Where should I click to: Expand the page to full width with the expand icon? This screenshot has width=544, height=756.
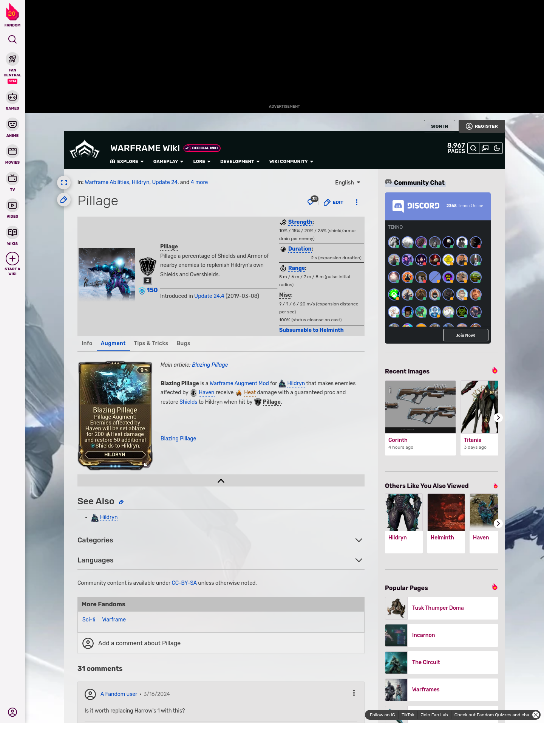coord(64,183)
